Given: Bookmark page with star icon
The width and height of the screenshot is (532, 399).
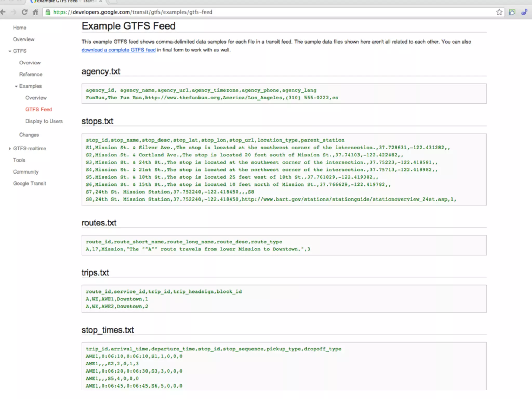Looking at the screenshot, I should (499, 12).
